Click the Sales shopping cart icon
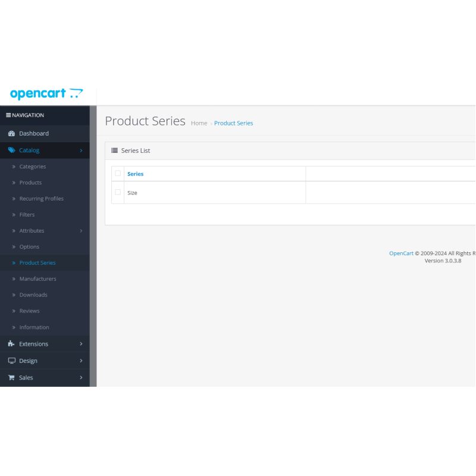Screen dimensions: 476x476 (11, 378)
